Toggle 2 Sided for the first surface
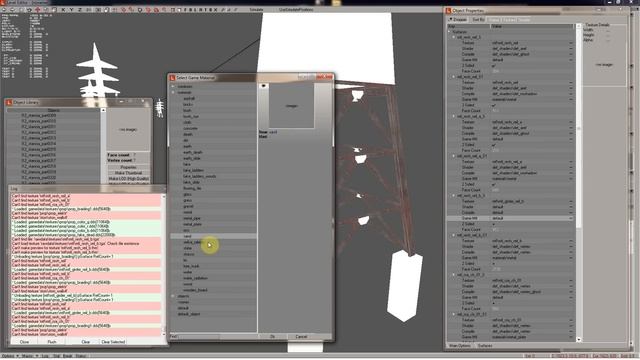This screenshot has height=360, width=640. 494,65
